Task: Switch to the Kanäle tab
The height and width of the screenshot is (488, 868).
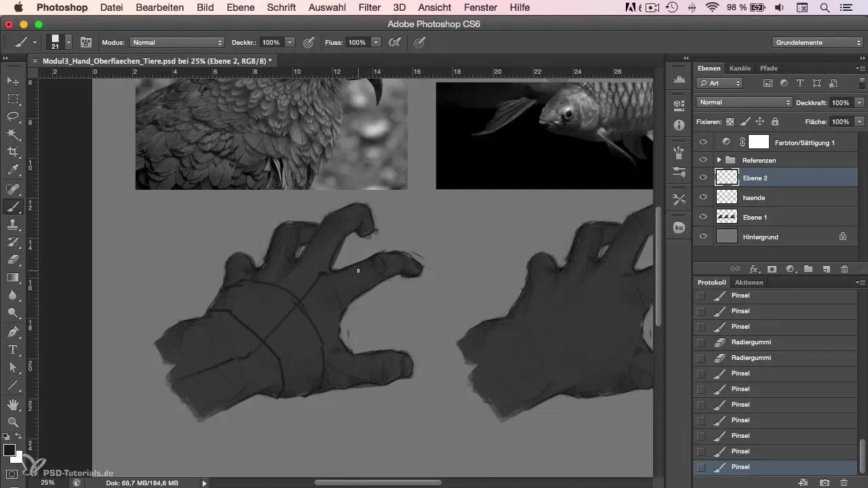Action: tap(740, 68)
